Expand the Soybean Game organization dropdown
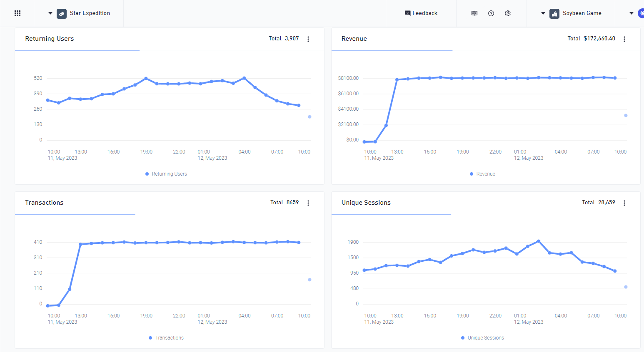This screenshot has width=644, height=352. [543, 13]
